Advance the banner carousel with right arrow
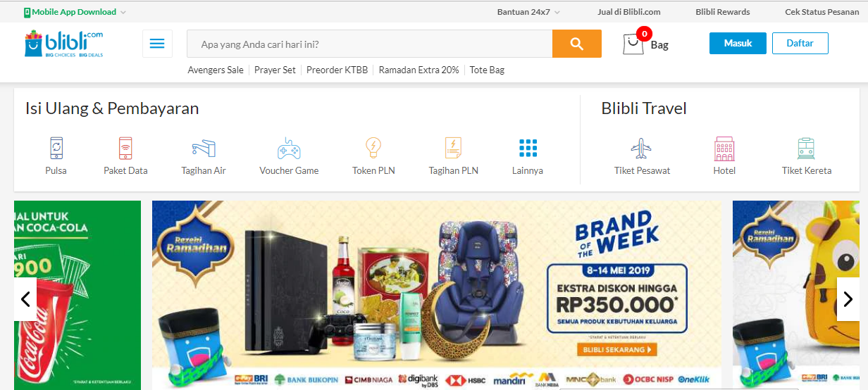This screenshot has height=390, width=868. [848, 299]
